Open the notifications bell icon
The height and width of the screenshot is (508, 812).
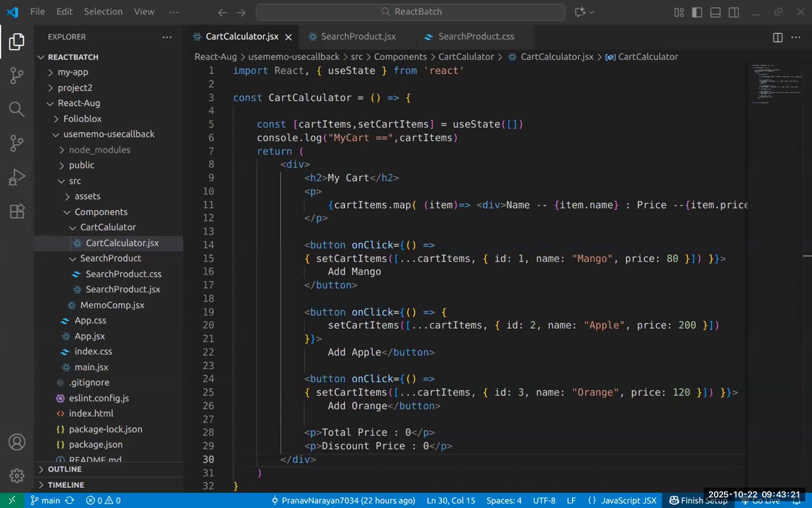pyautogui.click(x=796, y=501)
